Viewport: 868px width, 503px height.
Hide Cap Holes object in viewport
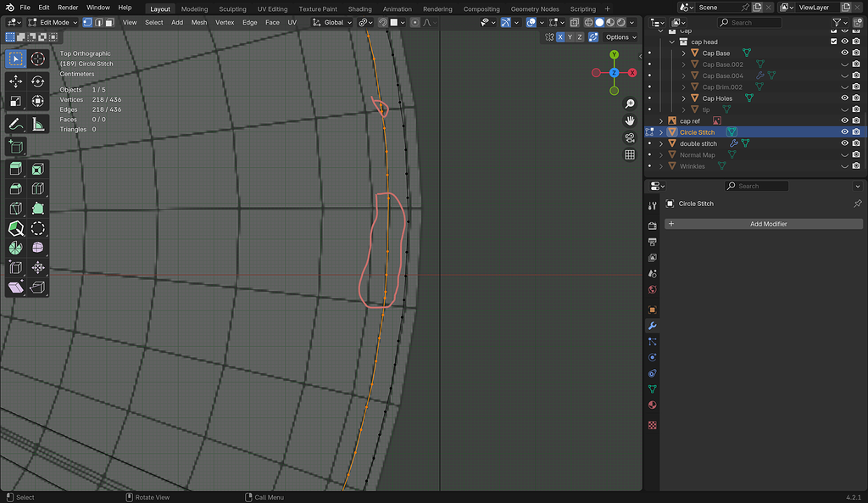pos(844,98)
